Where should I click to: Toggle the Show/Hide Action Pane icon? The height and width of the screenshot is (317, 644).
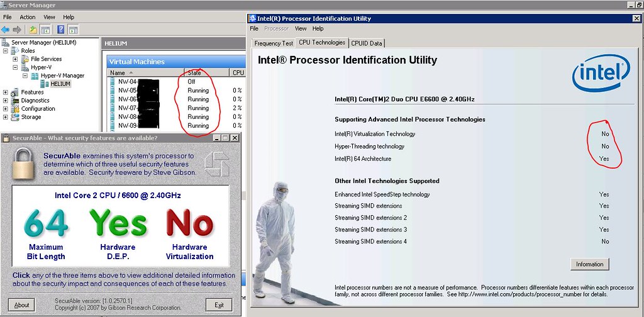tap(73, 30)
